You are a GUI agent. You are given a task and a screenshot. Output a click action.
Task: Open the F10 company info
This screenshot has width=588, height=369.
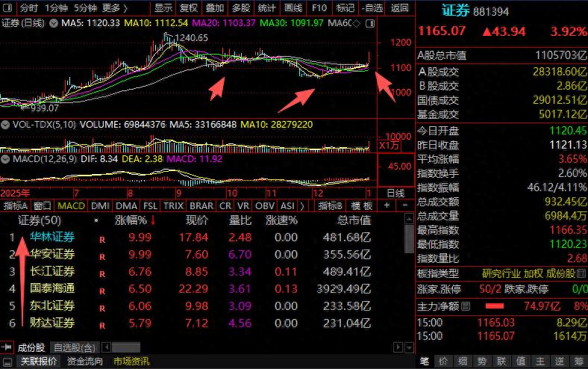[319, 8]
